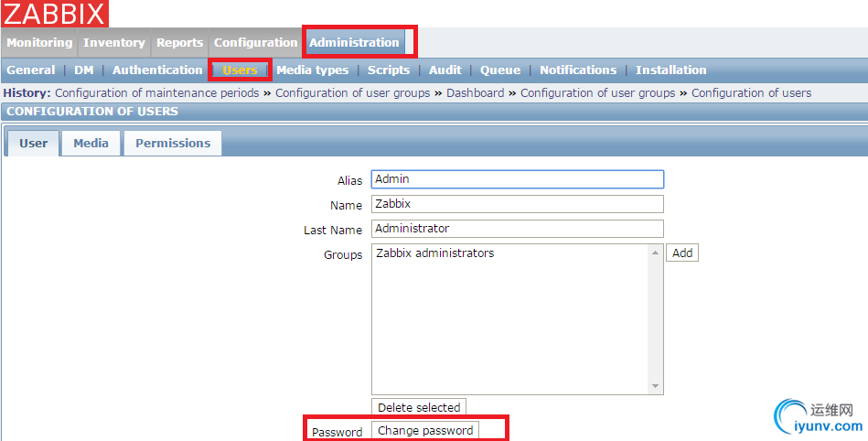
Task: Select Zabbix administrators in Groups list
Action: tap(435, 253)
